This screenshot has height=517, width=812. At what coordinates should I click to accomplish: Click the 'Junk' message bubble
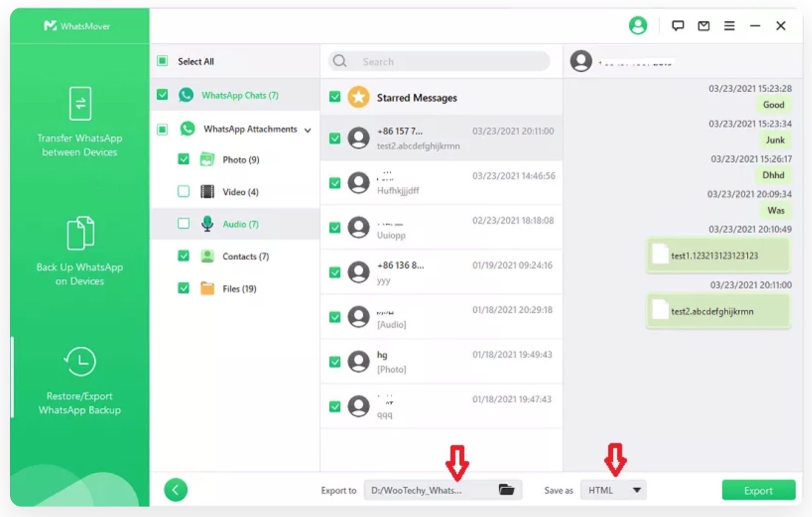pyautogui.click(x=775, y=140)
